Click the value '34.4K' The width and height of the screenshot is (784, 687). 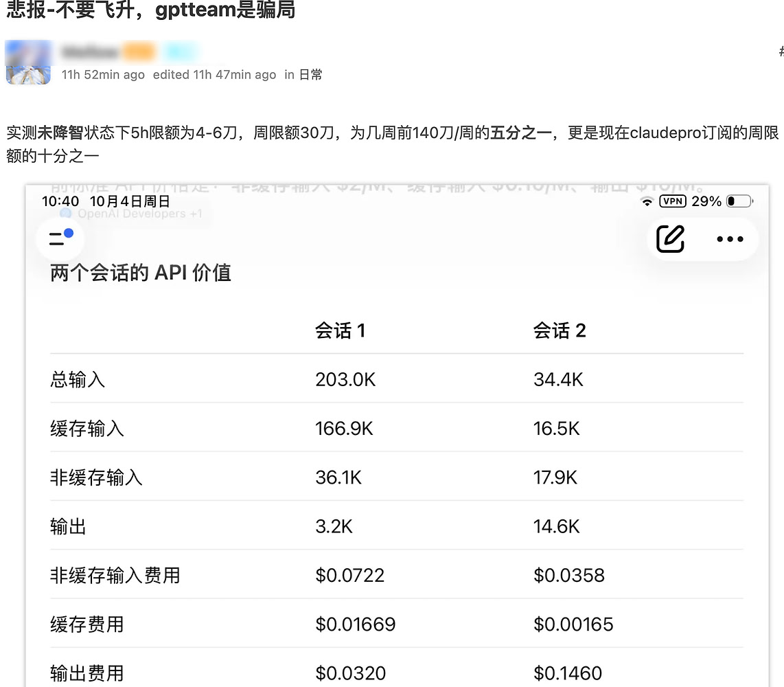pyautogui.click(x=559, y=379)
